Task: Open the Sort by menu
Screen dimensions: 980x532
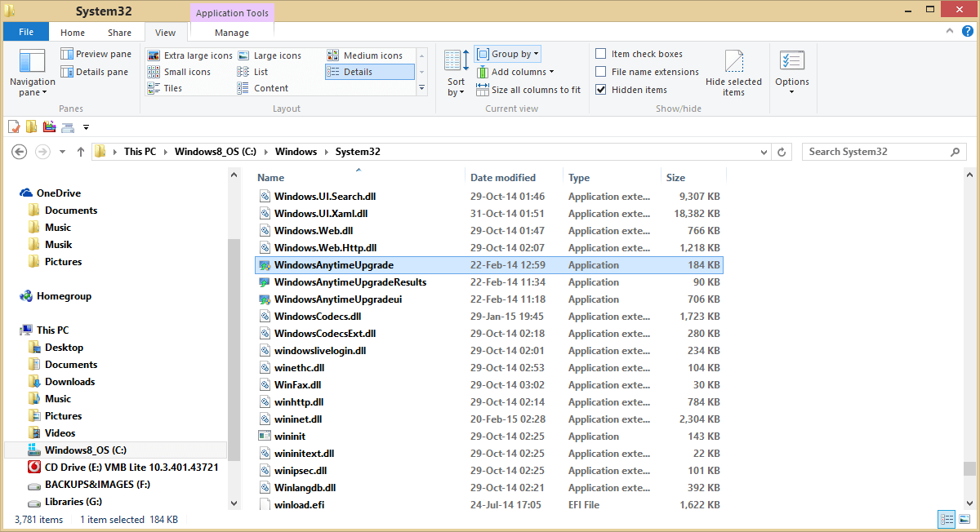Action: (x=456, y=73)
